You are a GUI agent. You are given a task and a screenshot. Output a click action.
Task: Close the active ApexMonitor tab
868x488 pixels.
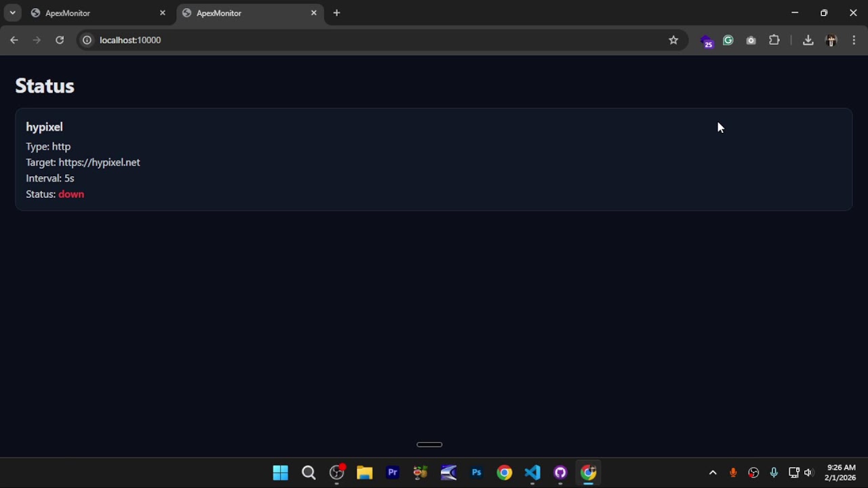(314, 13)
